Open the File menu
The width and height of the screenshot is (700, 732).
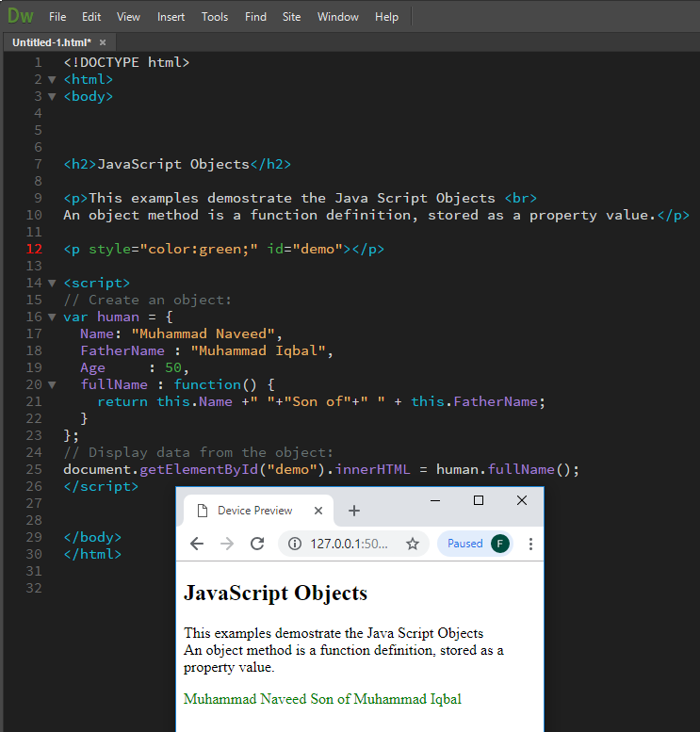pos(57,17)
